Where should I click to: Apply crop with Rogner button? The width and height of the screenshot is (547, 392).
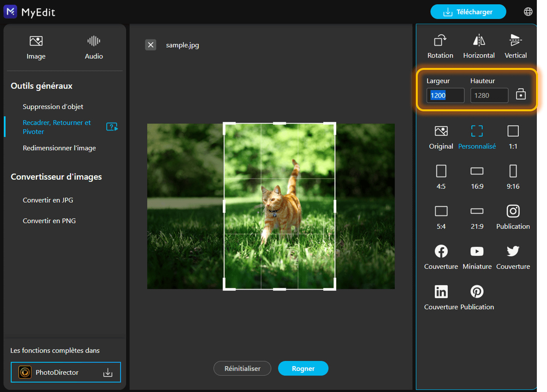[x=303, y=368]
